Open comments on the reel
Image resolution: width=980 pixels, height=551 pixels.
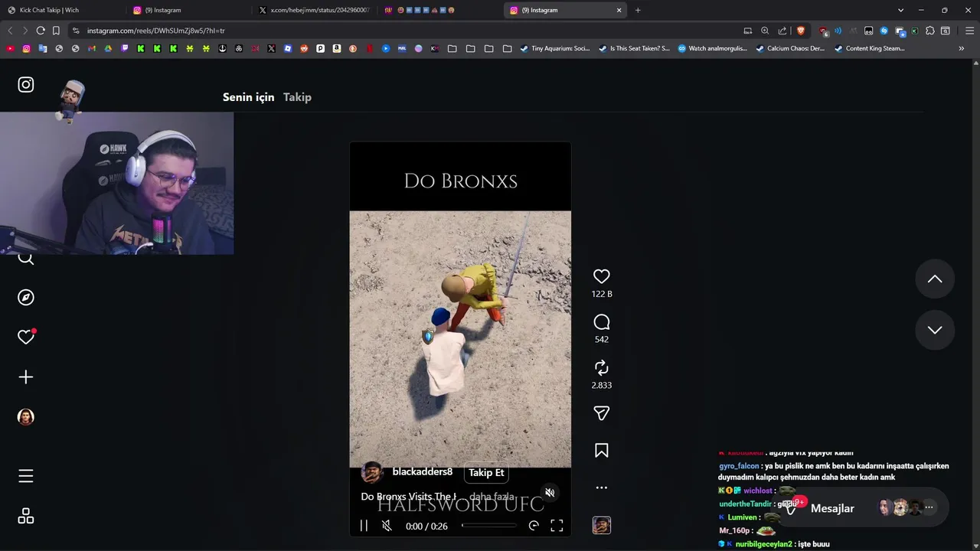602,322
